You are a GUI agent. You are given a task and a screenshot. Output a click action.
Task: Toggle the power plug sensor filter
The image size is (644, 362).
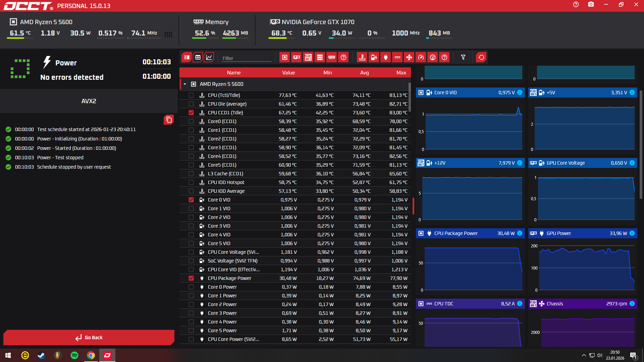385,57
